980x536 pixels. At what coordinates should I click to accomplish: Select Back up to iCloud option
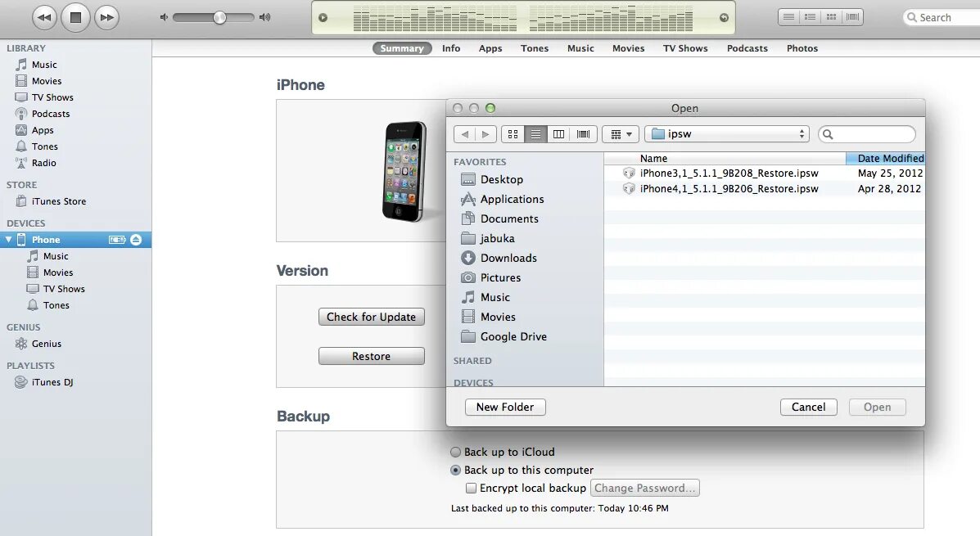click(456, 452)
